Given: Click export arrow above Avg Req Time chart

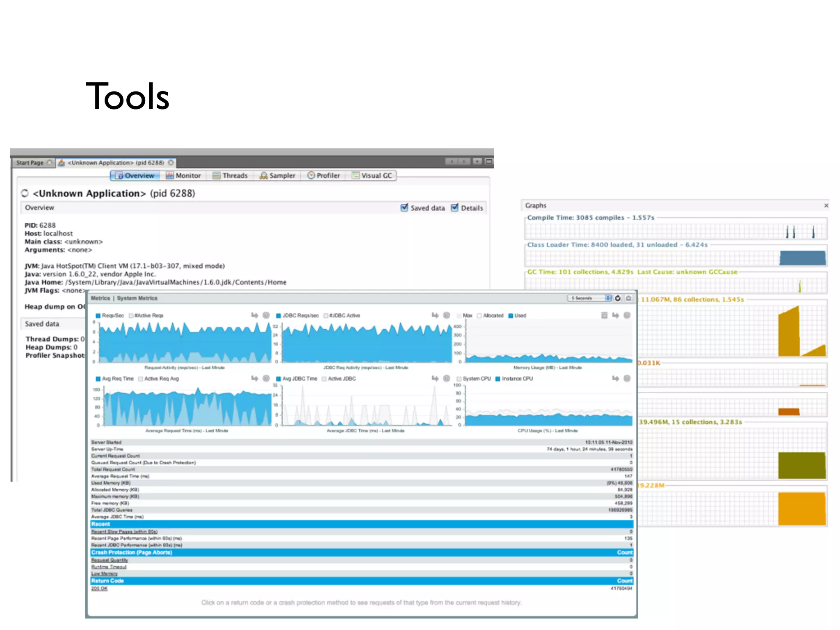Looking at the screenshot, I should click(x=255, y=378).
